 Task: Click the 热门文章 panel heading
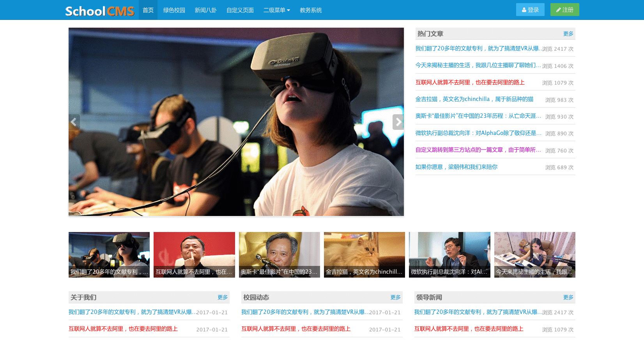click(430, 34)
